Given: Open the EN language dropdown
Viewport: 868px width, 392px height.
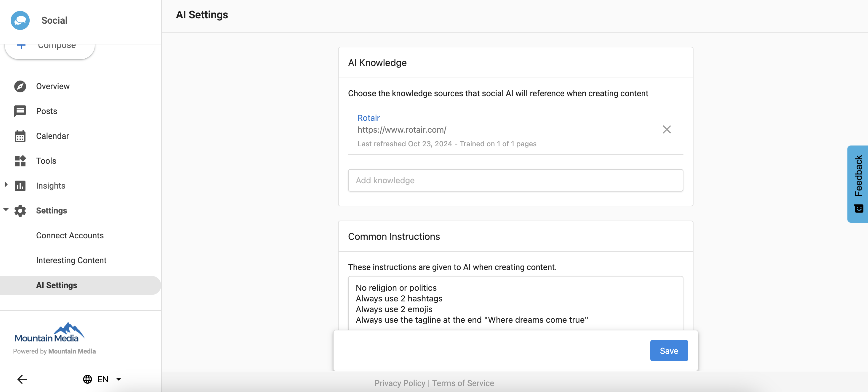Looking at the screenshot, I should point(118,379).
